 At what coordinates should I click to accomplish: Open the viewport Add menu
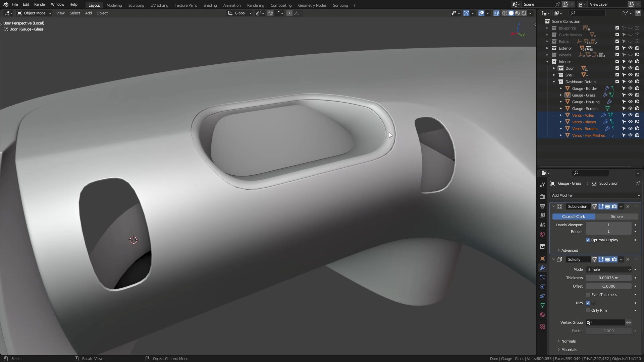[x=88, y=13]
